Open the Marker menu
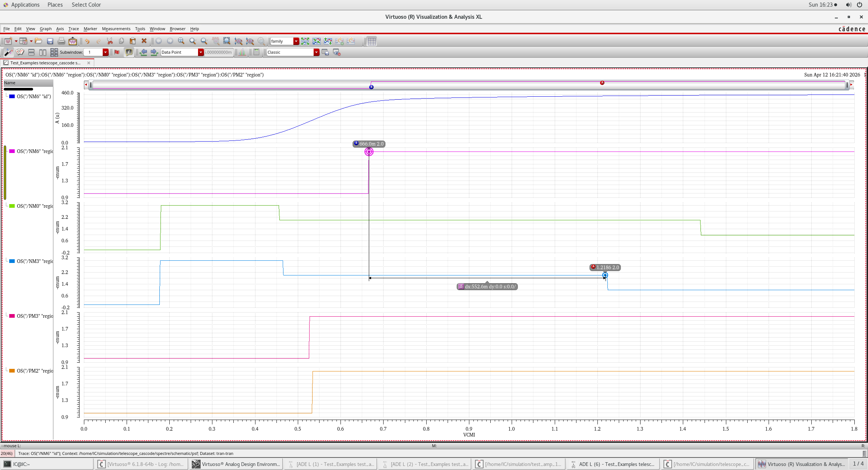The image size is (868, 470). coord(90,29)
